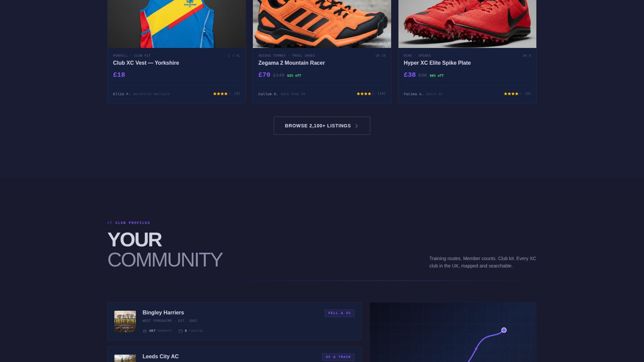Viewport: 644px width, 362px height.
Task: Click West Yorkshire · Est. 1962 text
Action: point(170,321)
